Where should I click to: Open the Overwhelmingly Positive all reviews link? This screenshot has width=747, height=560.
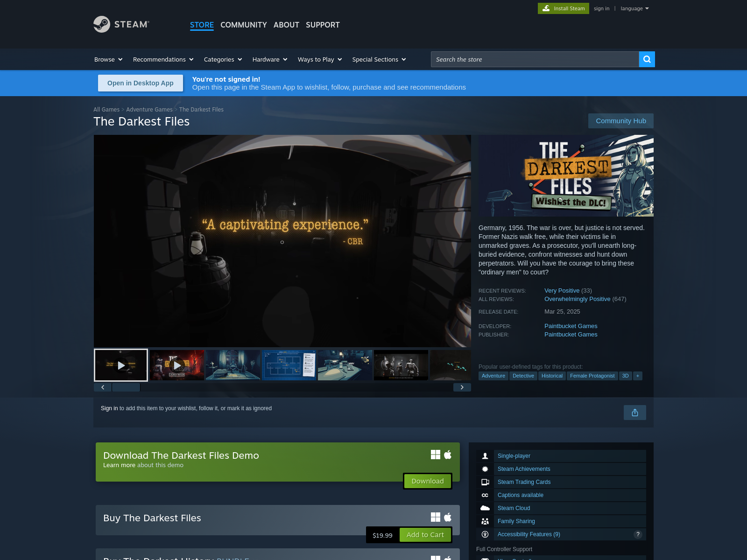point(578,299)
